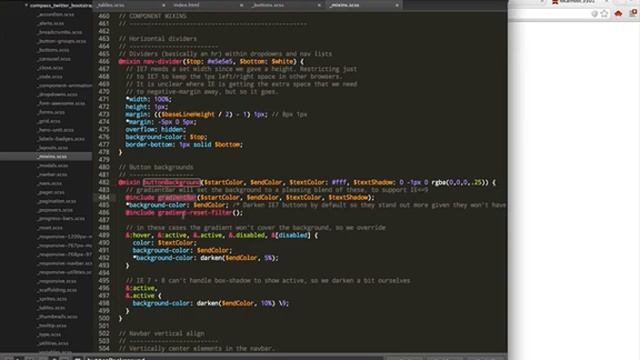Click the gradient-reset-filter include line
The image size is (640, 360).
tap(184, 213)
